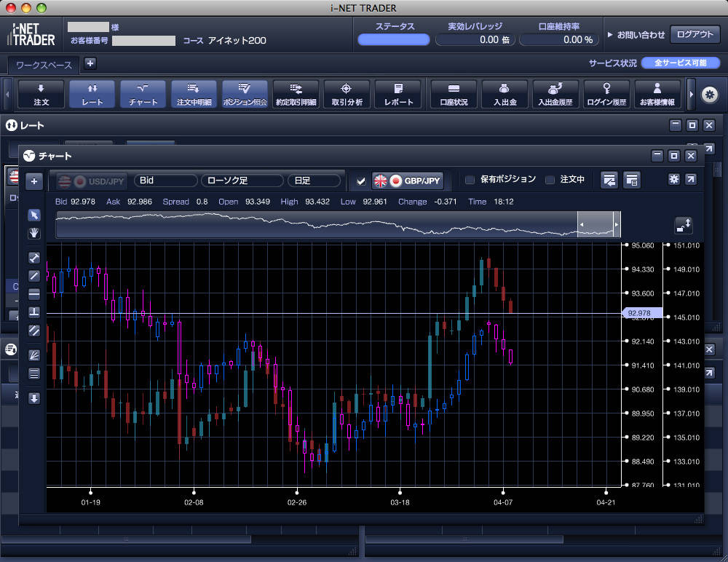Viewport: 728px width, 562px height.
Task: Select the hand pan chart tool
Action: coord(34,233)
